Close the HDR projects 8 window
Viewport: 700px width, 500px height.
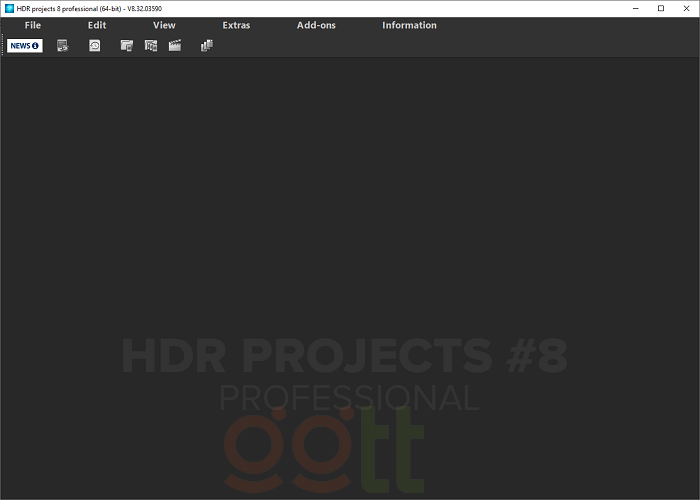point(686,8)
